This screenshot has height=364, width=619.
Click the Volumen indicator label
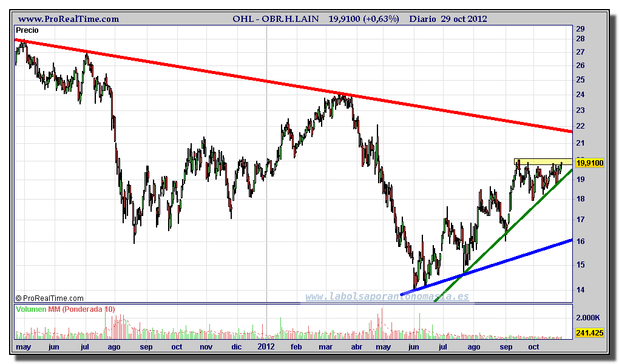[x=30, y=309]
